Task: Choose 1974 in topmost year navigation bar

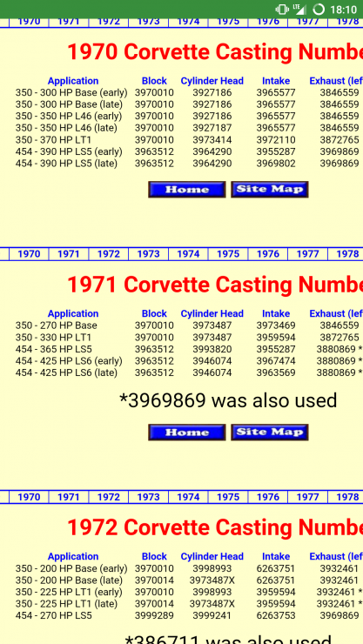Action: pyautogui.click(x=188, y=22)
